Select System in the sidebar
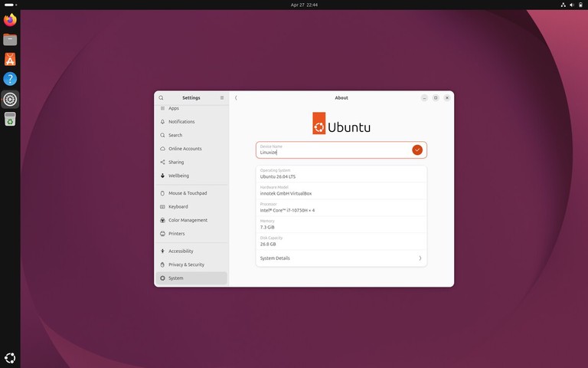The height and width of the screenshot is (368, 588). coord(191,278)
